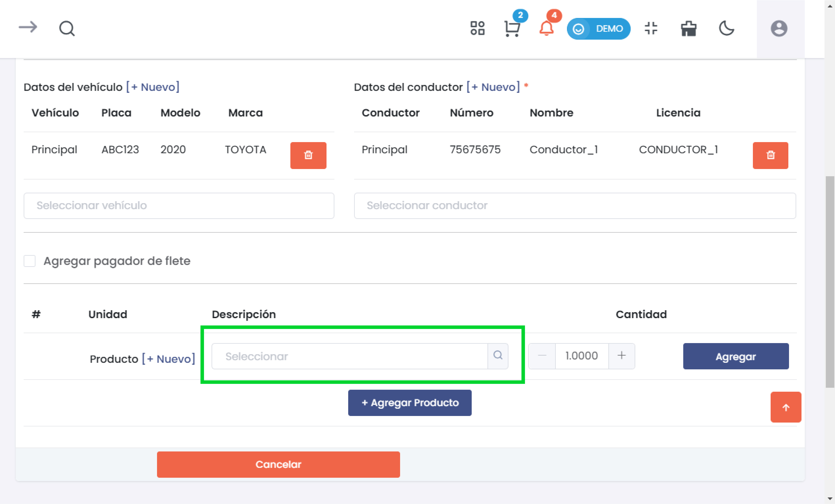Open the search magnifier in header
835x504 pixels.
pyautogui.click(x=67, y=28)
